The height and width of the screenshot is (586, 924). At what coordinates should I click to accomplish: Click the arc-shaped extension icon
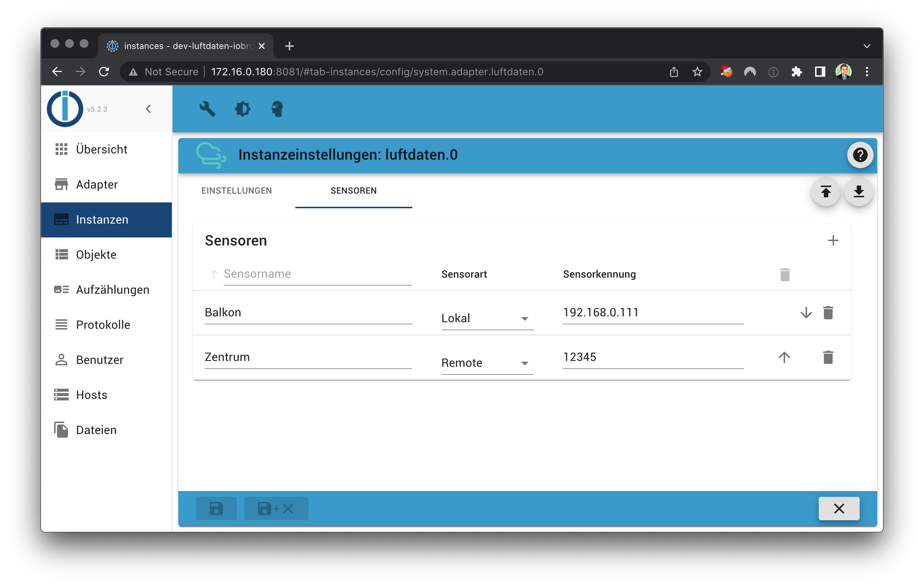click(x=749, y=72)
